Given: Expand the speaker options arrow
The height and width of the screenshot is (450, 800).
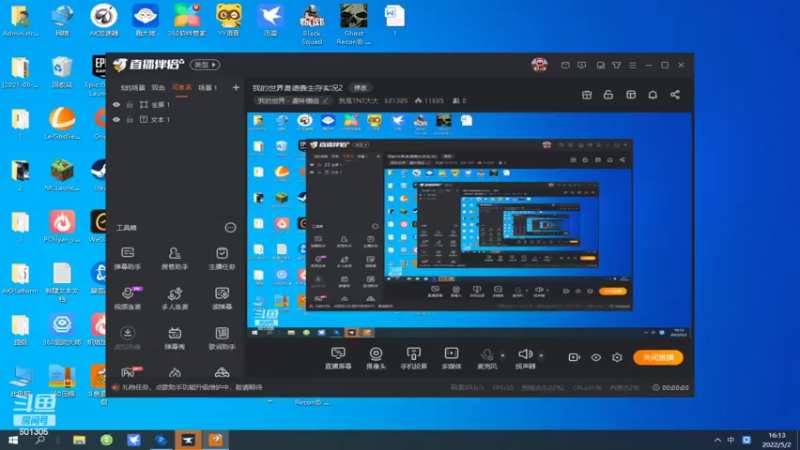Looking at the screenshot, I should [x=541, y=355].
